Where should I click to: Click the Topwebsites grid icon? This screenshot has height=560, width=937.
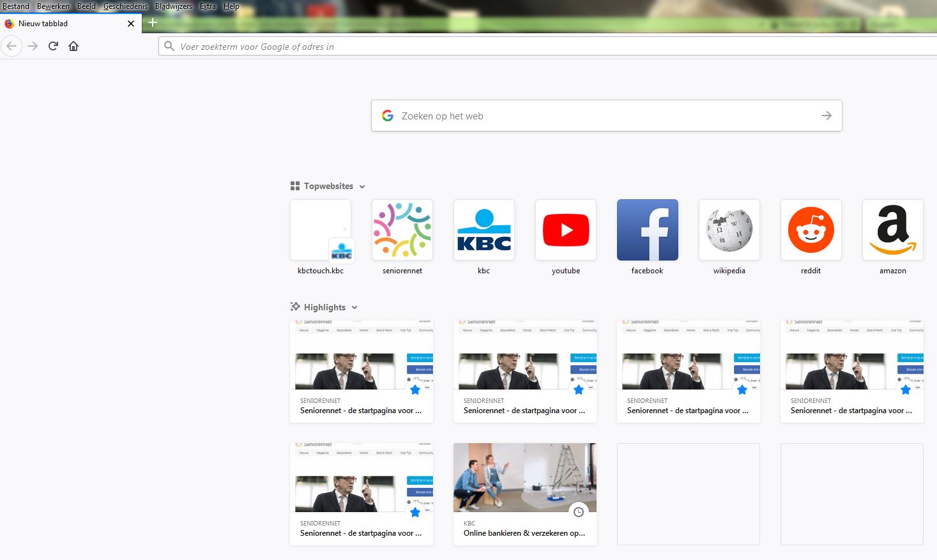pyautogui.click(x=295, y=186)
